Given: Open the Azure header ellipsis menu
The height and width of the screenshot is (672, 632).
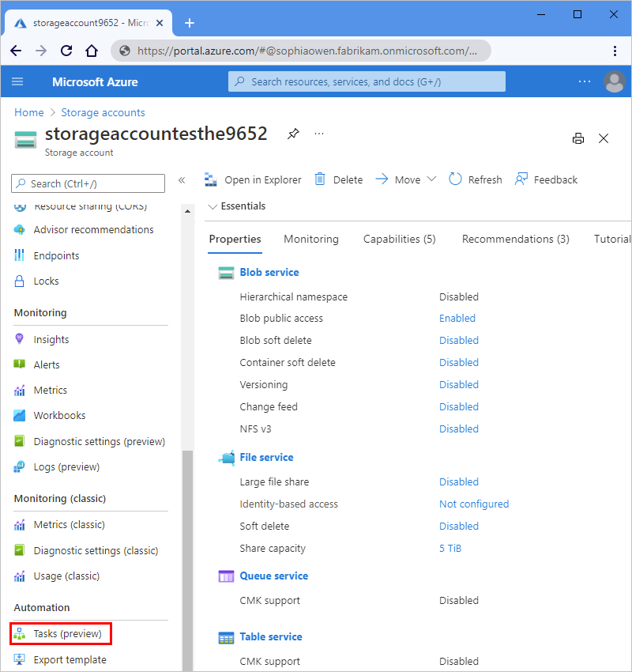Looking at the screenshot, I should click(585, 81).
